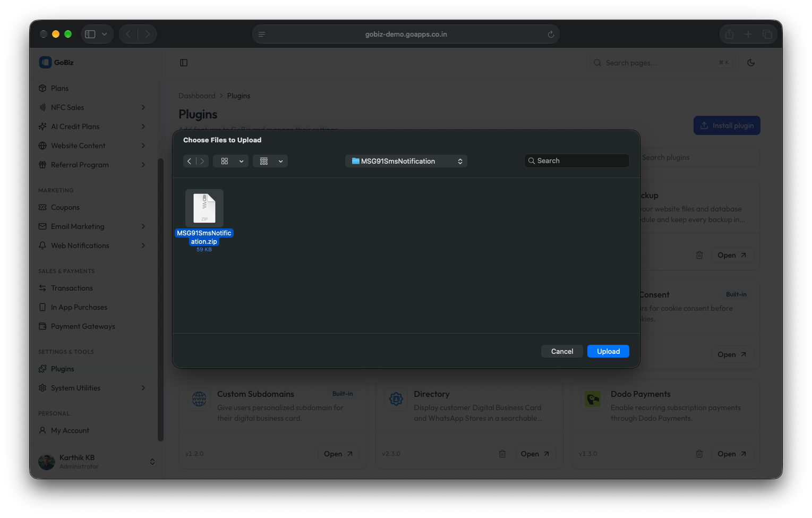Click the System Utilities gear icon
The width and height of the screenshot is (812, 518).
pyautogui.click(x=42, y=388)
